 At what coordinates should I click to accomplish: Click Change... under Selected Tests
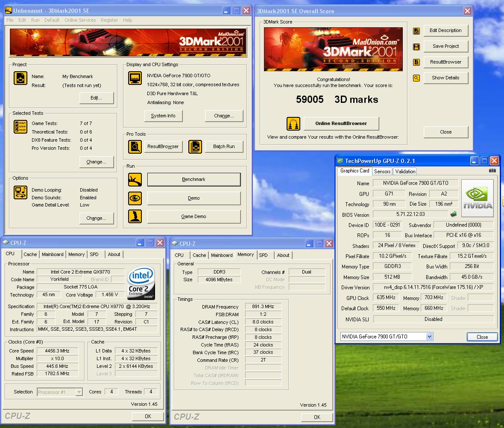point(97,162)
